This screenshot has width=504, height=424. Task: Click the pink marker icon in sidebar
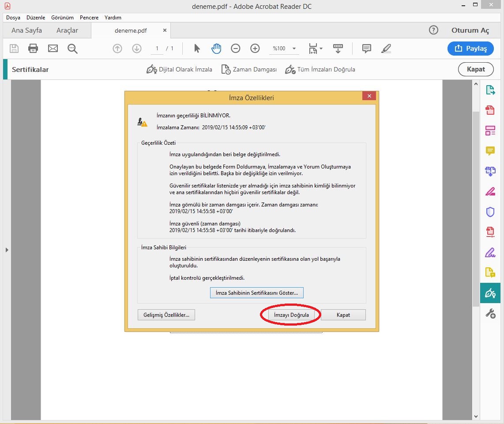coord(490,191)
